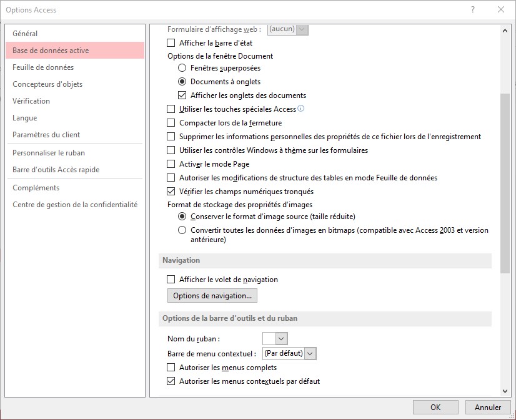Switch to the Général category
The width and height of the screenshot is (516, 420).
[x=25, y=34]
